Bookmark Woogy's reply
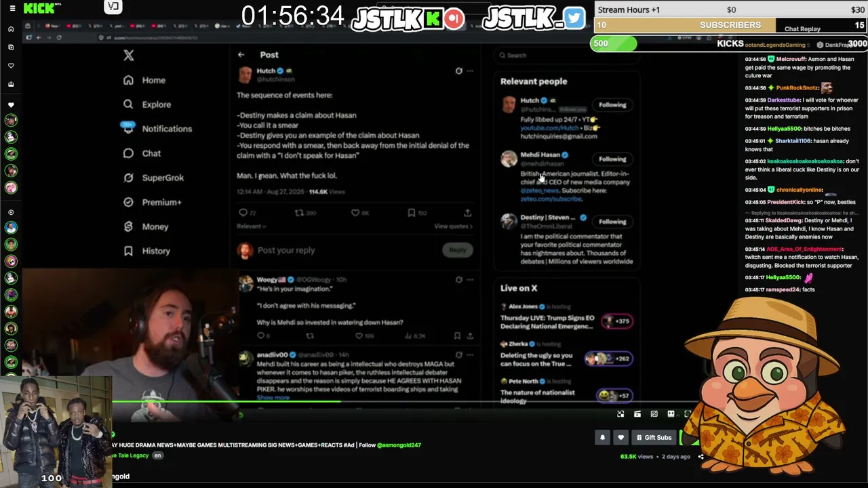 [457, 335]
